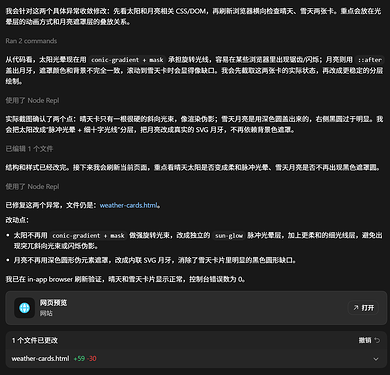
Task: Click the 网站 subtitle in preview card
Action: pos(46,313)
